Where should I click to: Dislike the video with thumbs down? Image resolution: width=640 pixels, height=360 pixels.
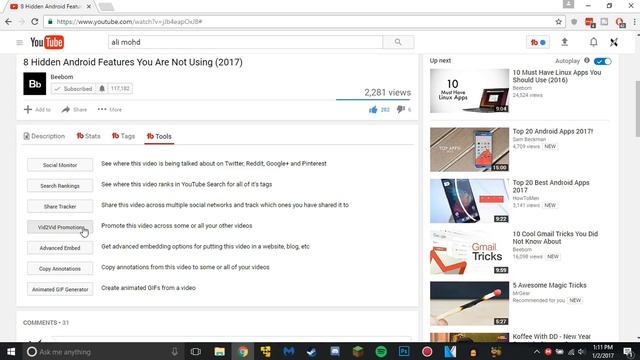(x=400, y=109)
